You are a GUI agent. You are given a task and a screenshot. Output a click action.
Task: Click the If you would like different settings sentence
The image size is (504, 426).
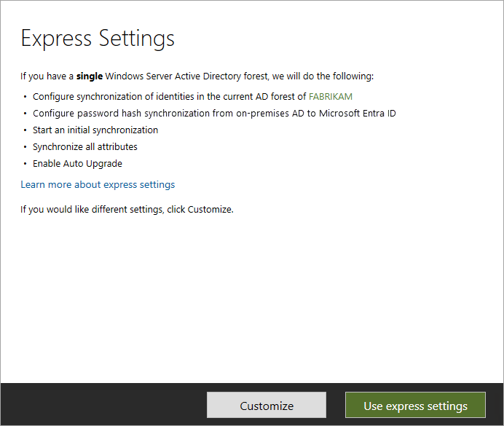(127, 210)
